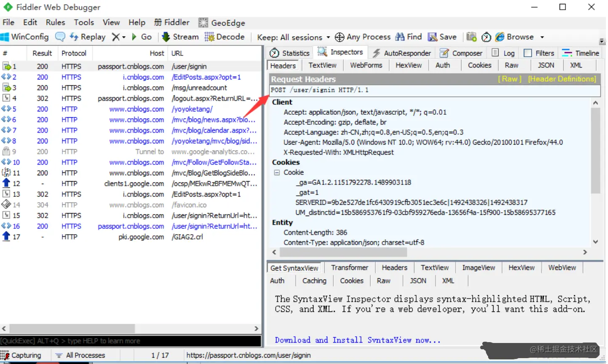Screen dimensions: 608x364
Task: Open the [Header Definitions] link
Action: click(x=562, y=79)
